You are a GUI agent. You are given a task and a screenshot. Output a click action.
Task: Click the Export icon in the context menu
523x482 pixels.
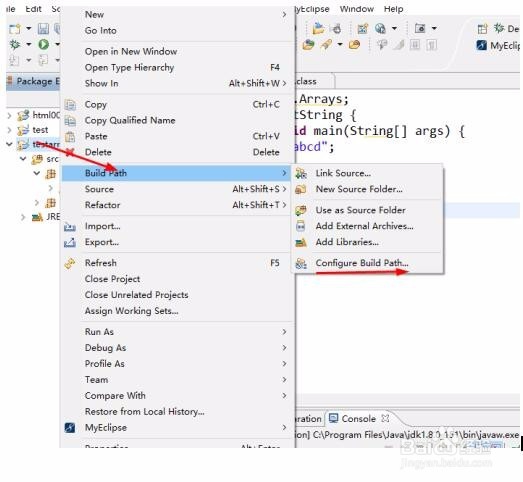70,243
